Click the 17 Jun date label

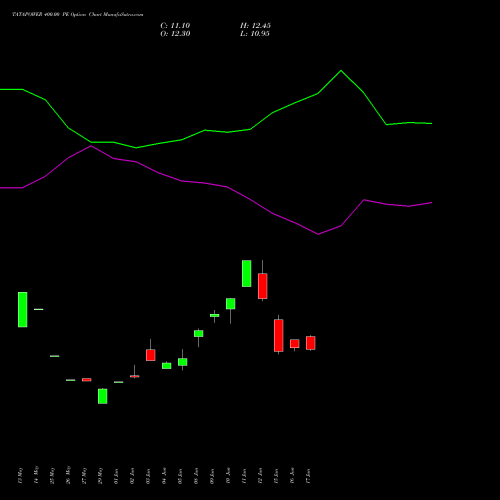pyautogui.click(x=308, y=476)
